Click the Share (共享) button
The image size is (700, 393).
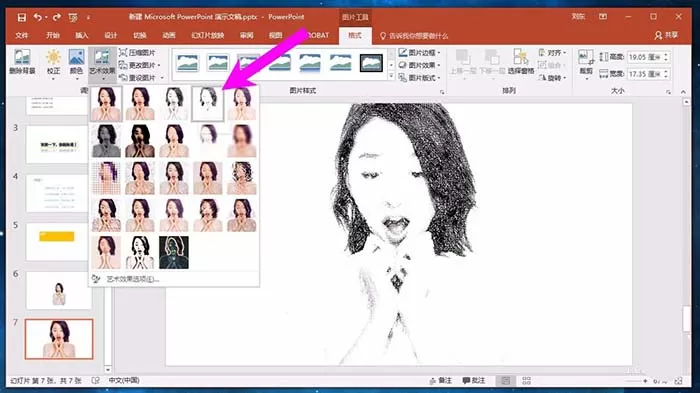point(667,35)
